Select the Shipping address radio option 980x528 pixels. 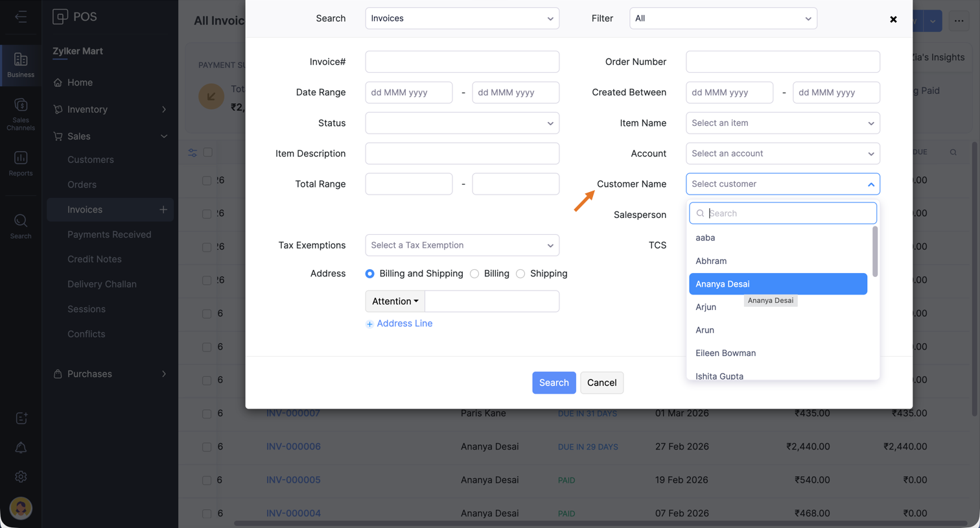pos(520,274)
